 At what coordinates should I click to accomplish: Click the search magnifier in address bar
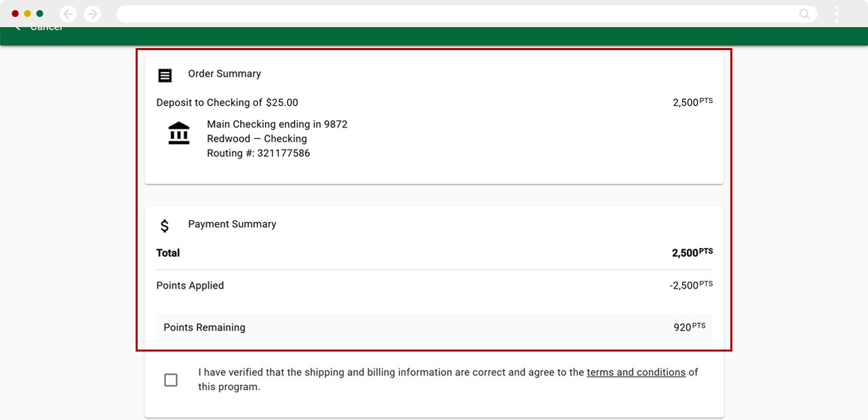click(x=804, y=14)
